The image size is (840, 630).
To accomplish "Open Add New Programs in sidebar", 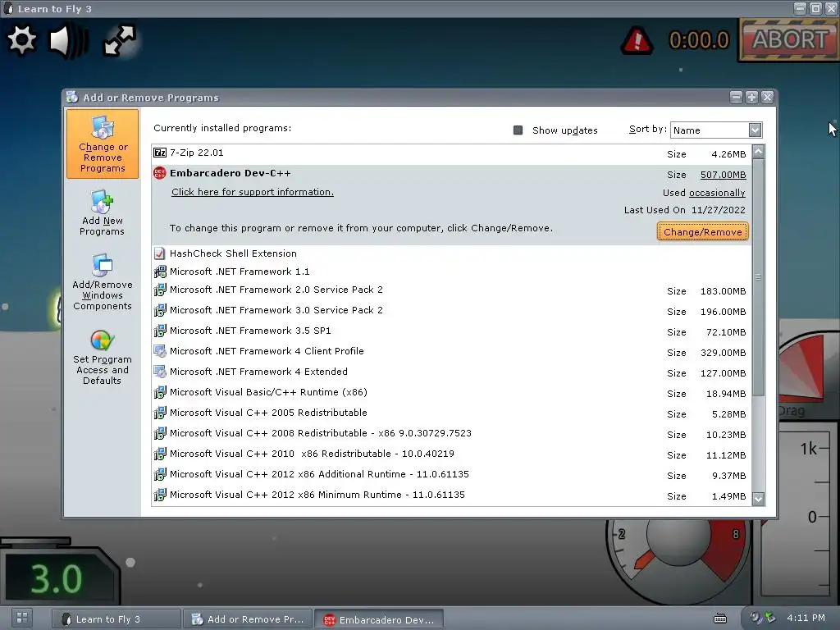I will pyautogui.click(x=102, y=212).
